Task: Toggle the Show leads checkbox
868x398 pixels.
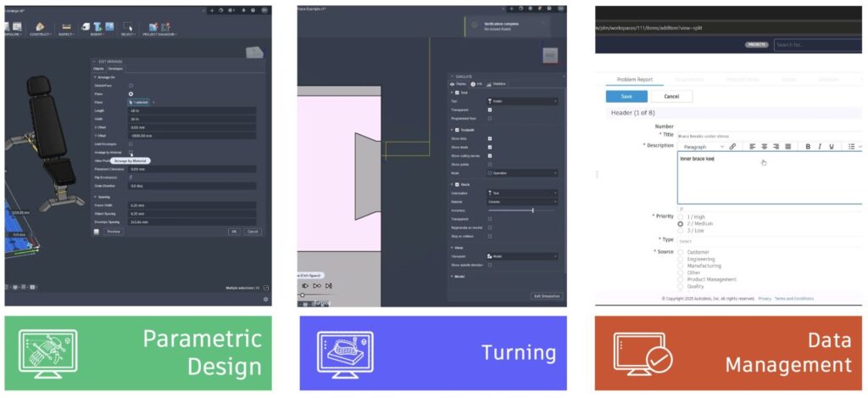Action: pyautogui.click(x=490, y=147)
